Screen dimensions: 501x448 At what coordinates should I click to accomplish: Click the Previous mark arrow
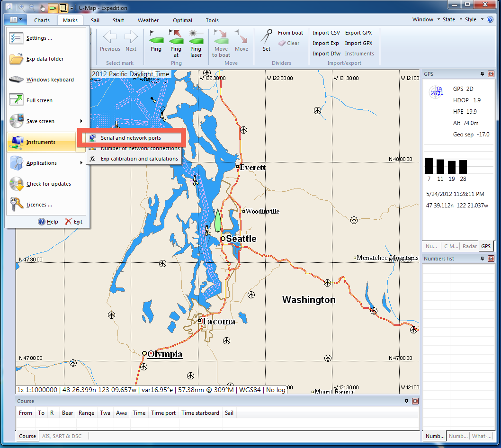tap(110, 40)
